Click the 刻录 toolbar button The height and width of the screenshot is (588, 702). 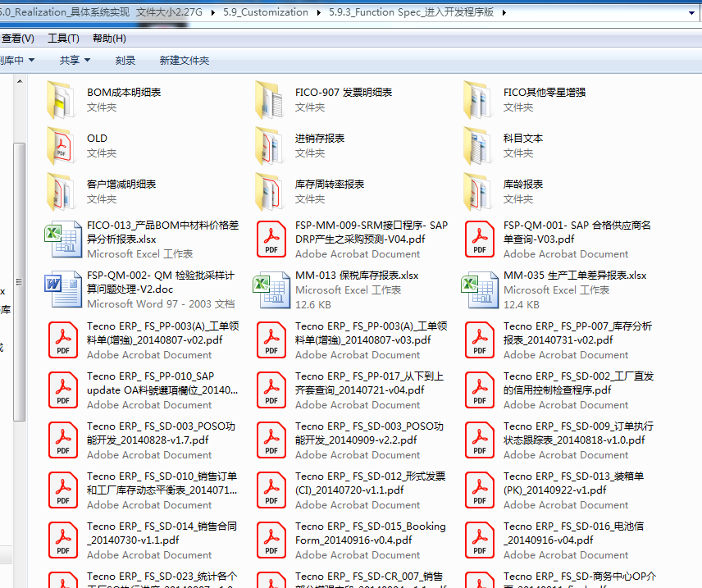(x=125, y=60)
